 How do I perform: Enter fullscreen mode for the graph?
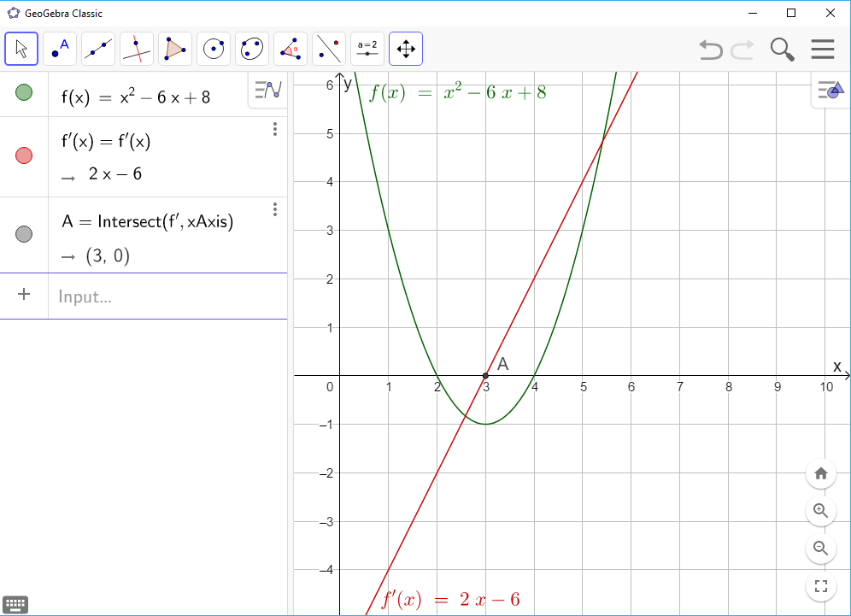pyautogui.click(x=821, y=586)
